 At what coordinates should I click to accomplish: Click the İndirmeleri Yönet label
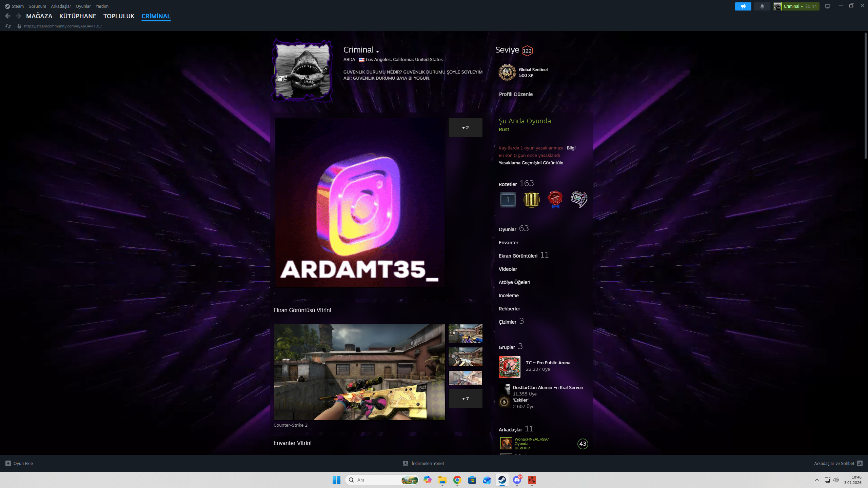428,463
